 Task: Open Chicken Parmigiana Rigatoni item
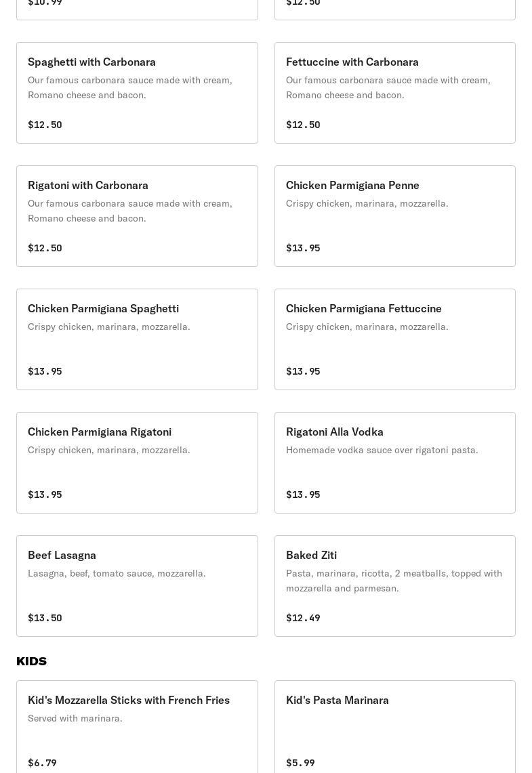(x=137, y=463)
